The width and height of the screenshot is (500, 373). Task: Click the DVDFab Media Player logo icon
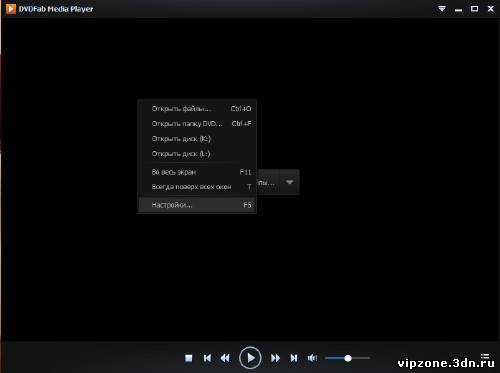[x=11, y=9]
